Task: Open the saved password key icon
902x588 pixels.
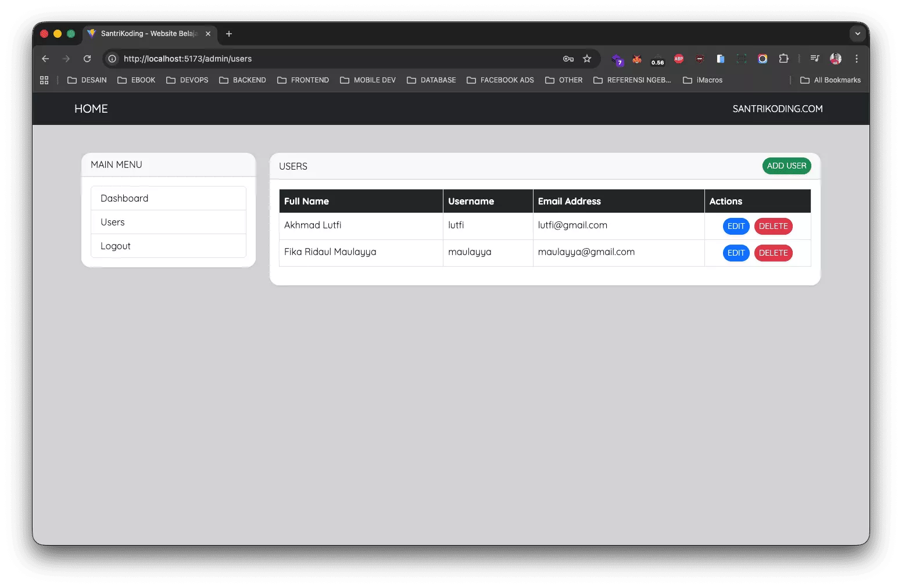Action: pyautogui.click(x=568, y=59)
